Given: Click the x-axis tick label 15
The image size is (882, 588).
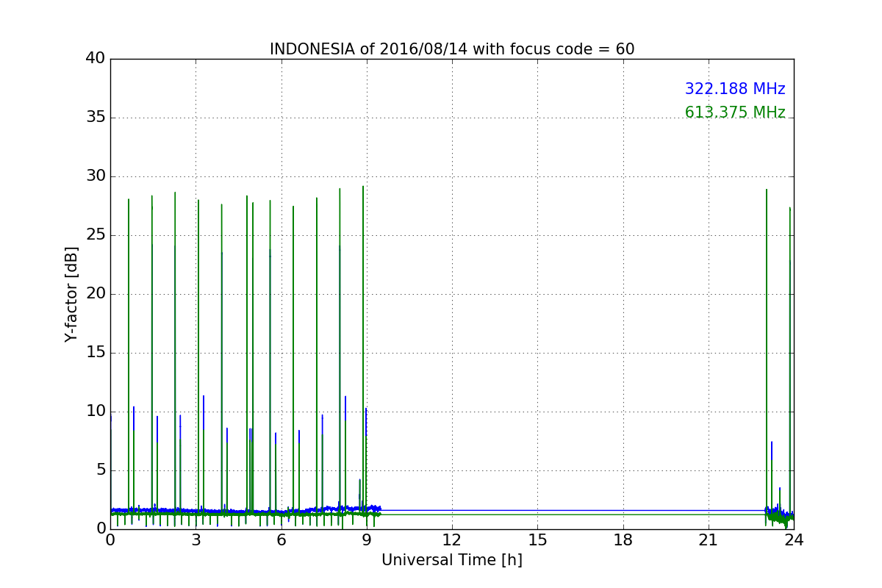Looking at the screenshot, I should [x=537, y=540].
